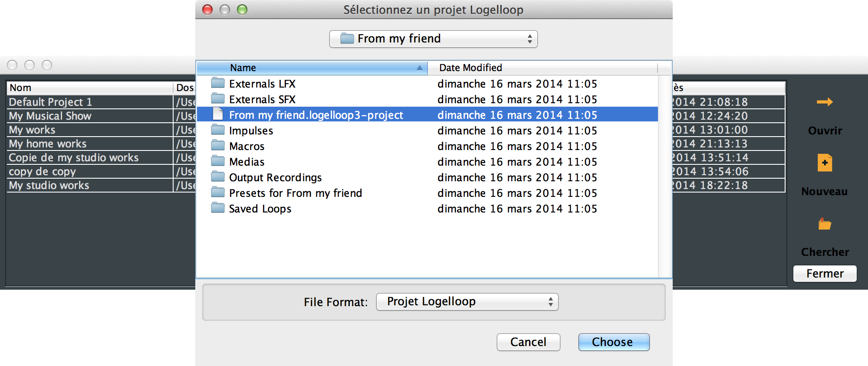Click the Chercher folder icon

pyautogui.click(x=825, y=224)
